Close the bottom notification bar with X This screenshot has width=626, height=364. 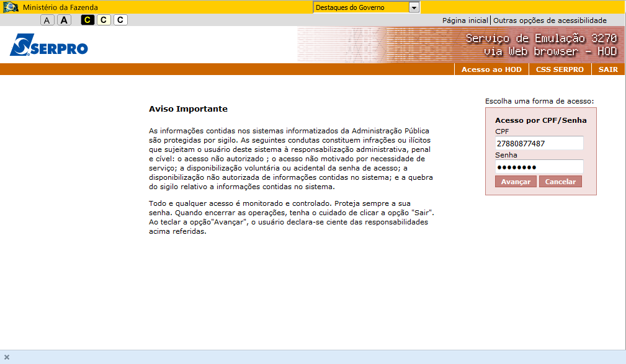[7, 357]
